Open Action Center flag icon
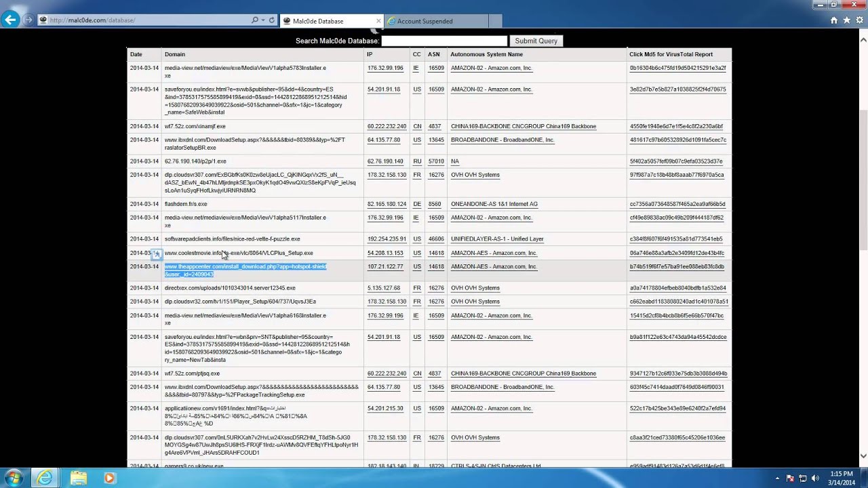868x488 pixels. pyautogui.click(x=791, y=479)
